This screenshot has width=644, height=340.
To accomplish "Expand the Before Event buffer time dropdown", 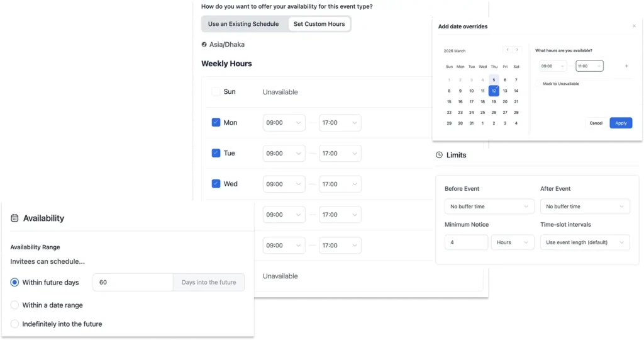I will (489, 207).
